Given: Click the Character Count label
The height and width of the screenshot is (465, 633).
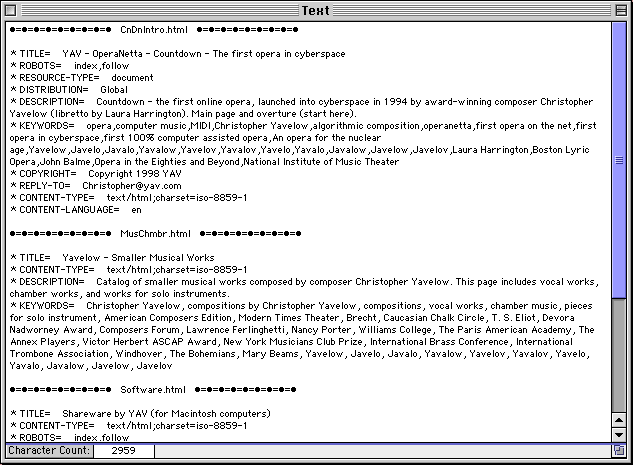Looking at the screenshot, I should 49,450.
